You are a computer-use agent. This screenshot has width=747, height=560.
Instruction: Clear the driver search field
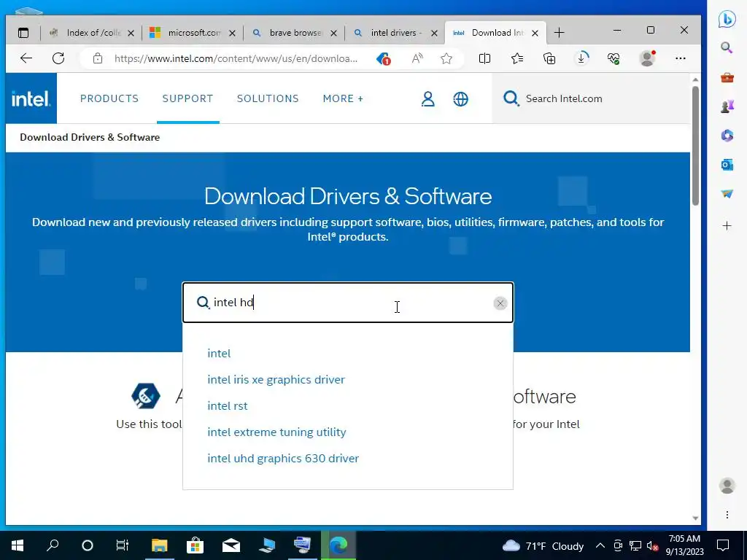[x=500, y=303]
